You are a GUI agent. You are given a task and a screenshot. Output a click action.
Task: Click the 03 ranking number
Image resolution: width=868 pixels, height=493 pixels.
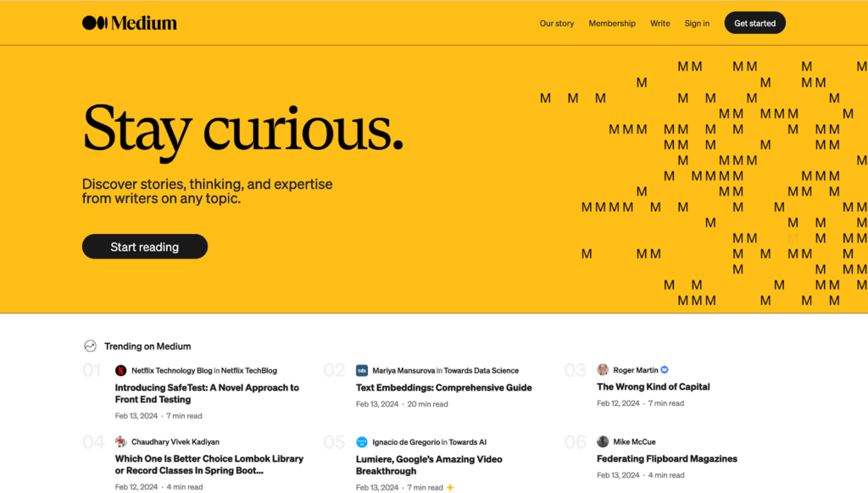[x=576, y=370]
